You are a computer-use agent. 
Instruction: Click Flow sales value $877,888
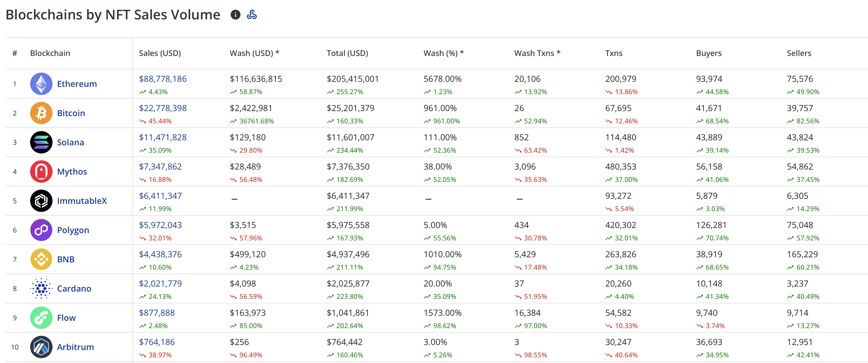pyautogui.click(x=157, y=313)
